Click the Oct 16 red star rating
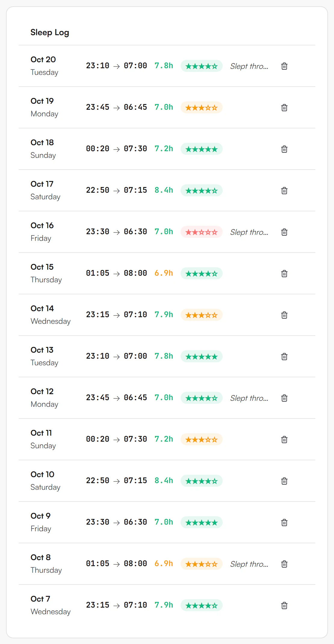334x644 pixels. tap(202, 232)
